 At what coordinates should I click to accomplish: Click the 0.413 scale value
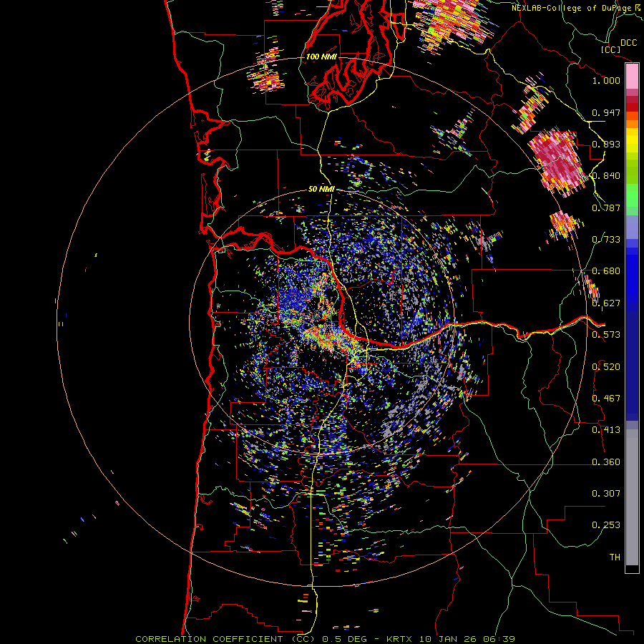[606, 430]
